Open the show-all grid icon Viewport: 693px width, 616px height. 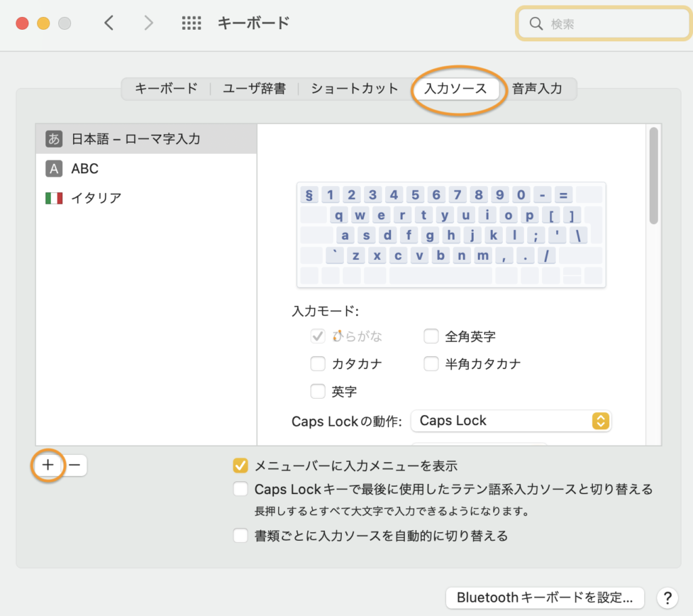pyautogui.click(x=192, y=23)
